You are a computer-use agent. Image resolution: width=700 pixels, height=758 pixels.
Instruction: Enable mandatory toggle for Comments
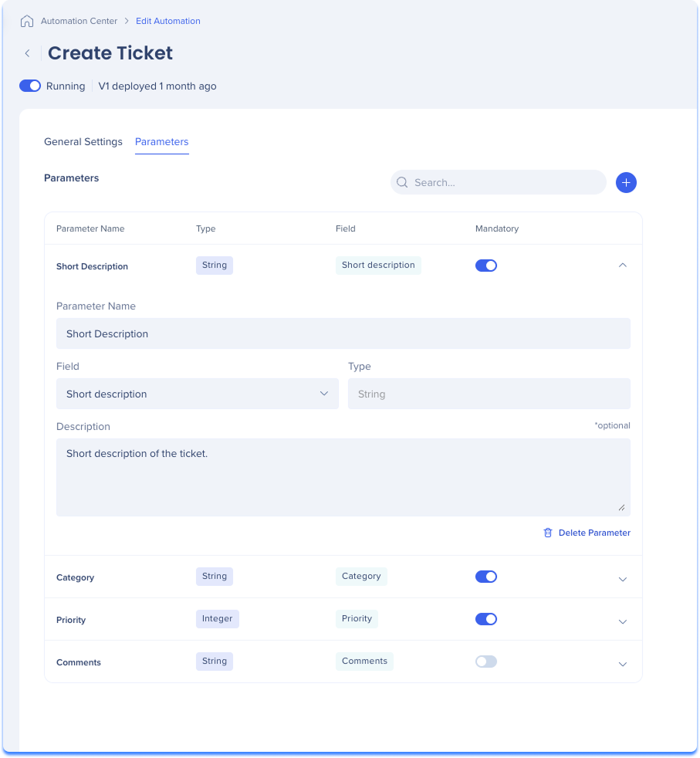pyautogui.click(x=486, y=662)
